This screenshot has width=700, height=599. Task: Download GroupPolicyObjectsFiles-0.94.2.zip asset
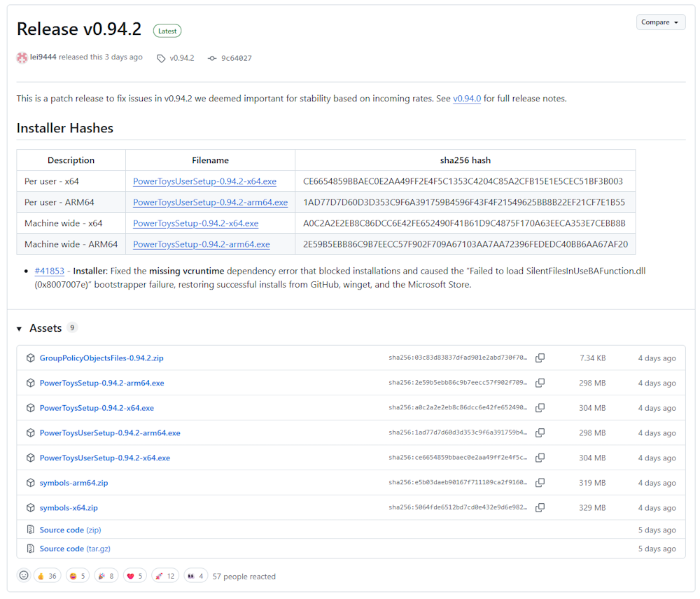pyautogui.click(x=101, y=358)
